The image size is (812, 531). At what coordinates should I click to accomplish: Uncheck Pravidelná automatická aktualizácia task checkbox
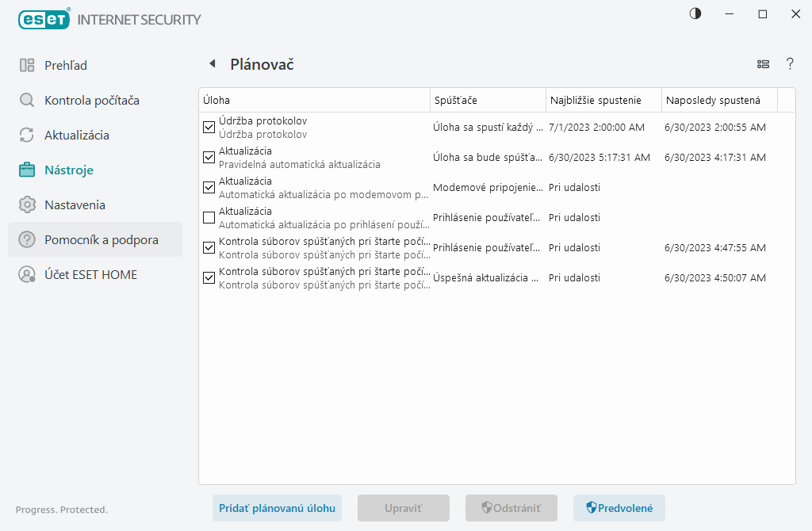pyautogui.click(x=209, y=157)
